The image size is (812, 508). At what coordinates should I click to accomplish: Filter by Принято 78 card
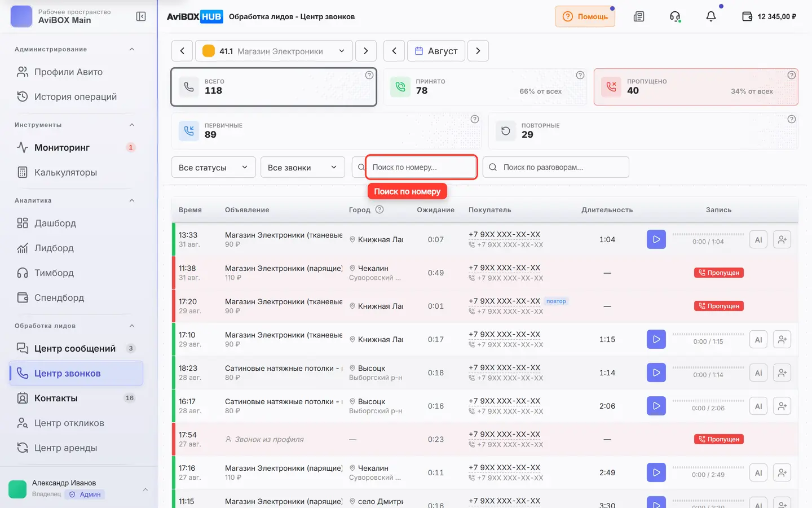tap(485, 87)
